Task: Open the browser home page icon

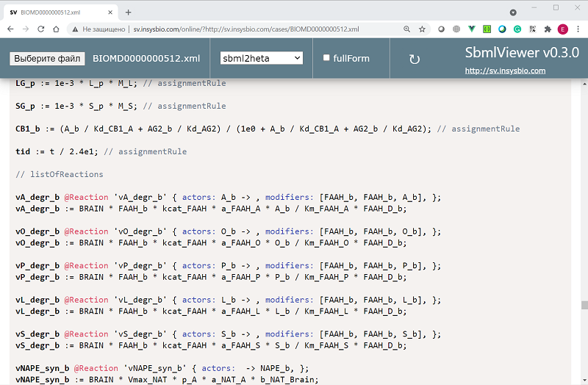Action: pos(56,29)
